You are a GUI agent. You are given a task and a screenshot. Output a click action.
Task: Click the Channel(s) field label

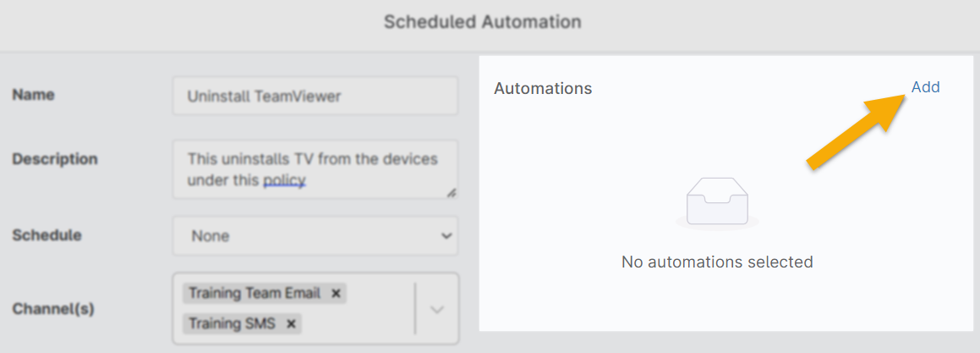[x=52, y=309]
